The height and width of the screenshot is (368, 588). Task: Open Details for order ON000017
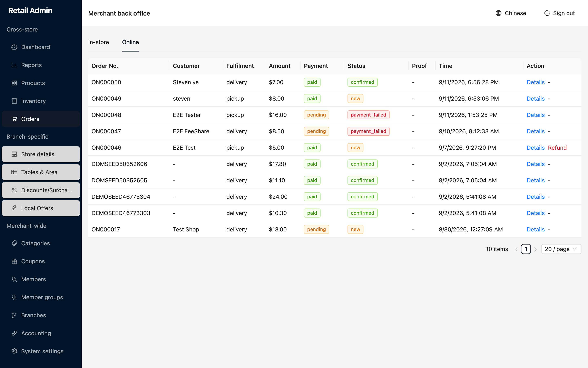coord(536,229)
